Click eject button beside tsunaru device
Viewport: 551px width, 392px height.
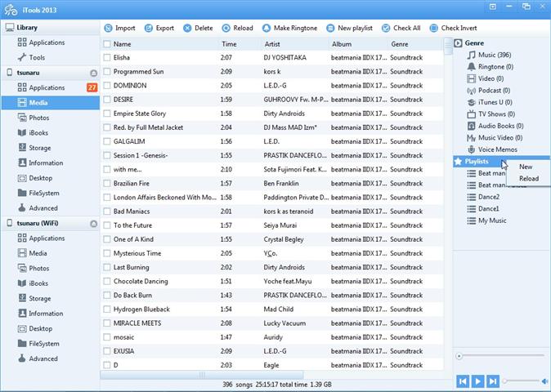93,73
